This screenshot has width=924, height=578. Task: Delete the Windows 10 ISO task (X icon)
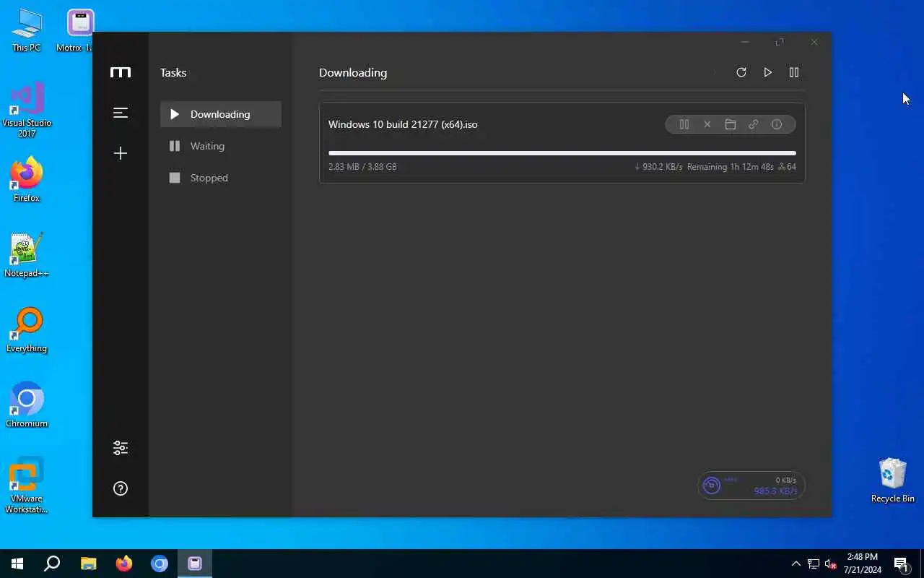pos(707,124)
